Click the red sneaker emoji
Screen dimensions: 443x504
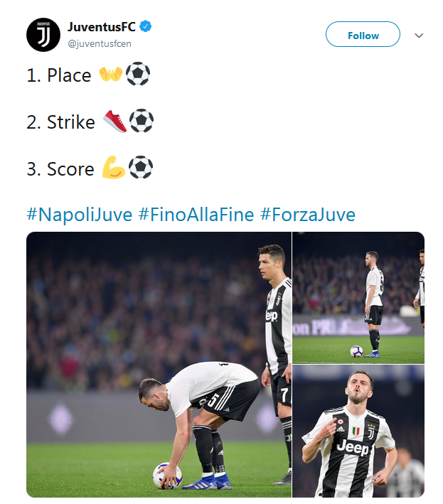click(x=115, y=122)
